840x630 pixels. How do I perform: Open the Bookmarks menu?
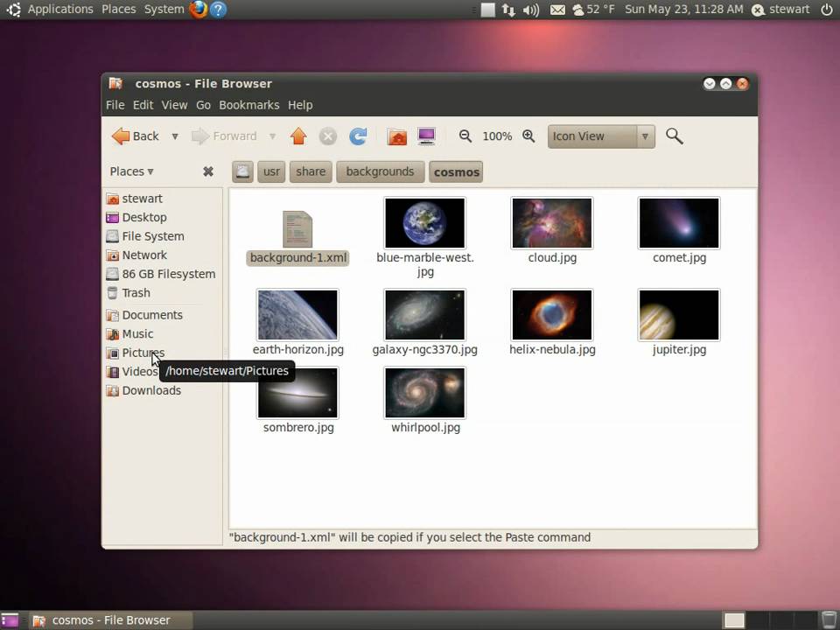[248, 104]
